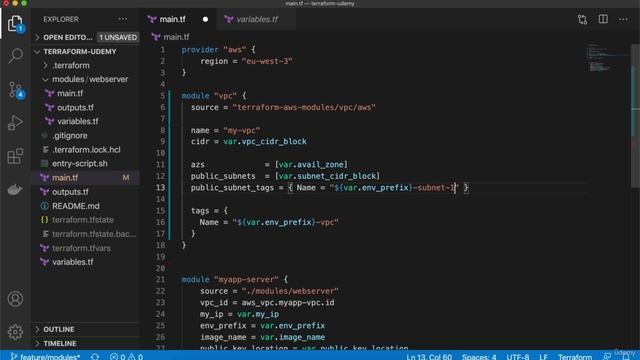Open the terraform.tfvars file

(x=81, y=248)
